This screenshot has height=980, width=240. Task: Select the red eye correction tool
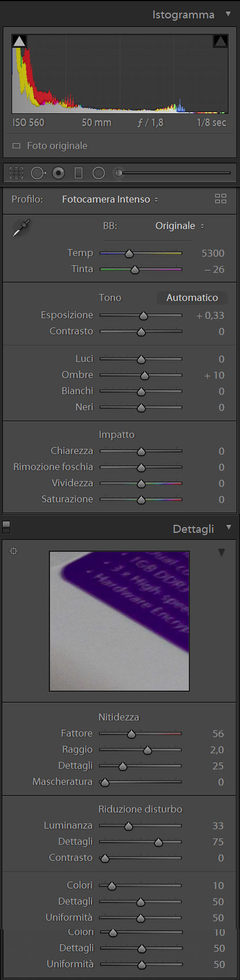(x=58, y=173)
